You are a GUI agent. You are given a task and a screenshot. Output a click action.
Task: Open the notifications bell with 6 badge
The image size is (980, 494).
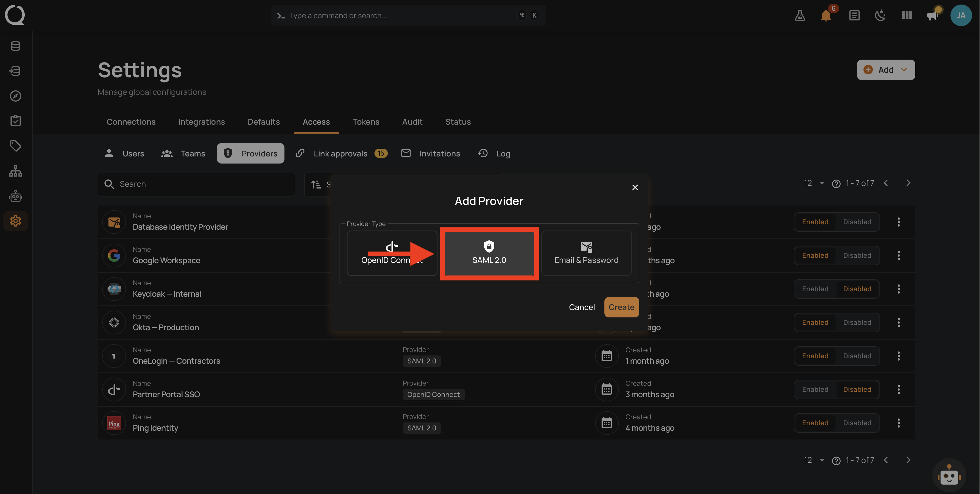click(826, 16)
